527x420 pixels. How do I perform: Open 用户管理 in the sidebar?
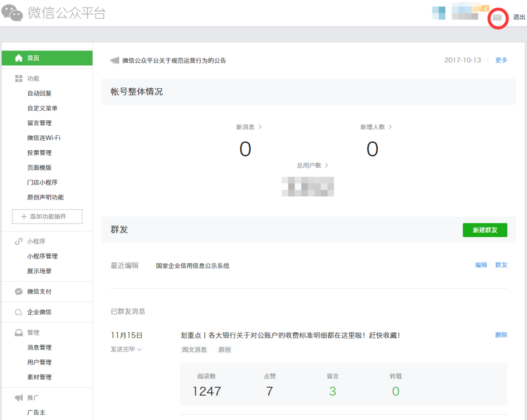click(40, 362)
